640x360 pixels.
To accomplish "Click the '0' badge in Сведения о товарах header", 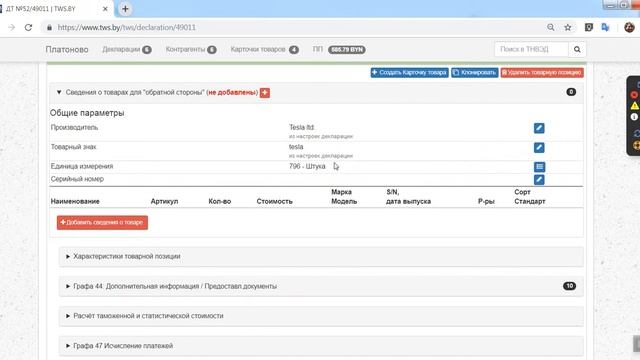I will pyautogui.click(x=571, y=92).
